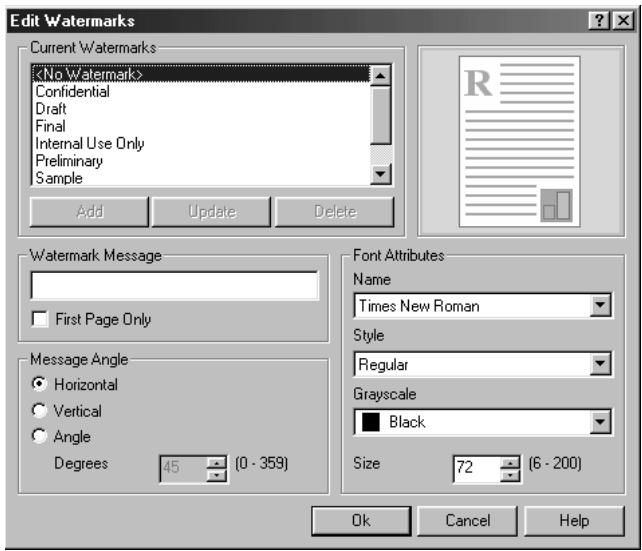This screenshot has height=551, width=642.
Task: Click the watermark list scrollbar thumb
Action: coord(380,115)
